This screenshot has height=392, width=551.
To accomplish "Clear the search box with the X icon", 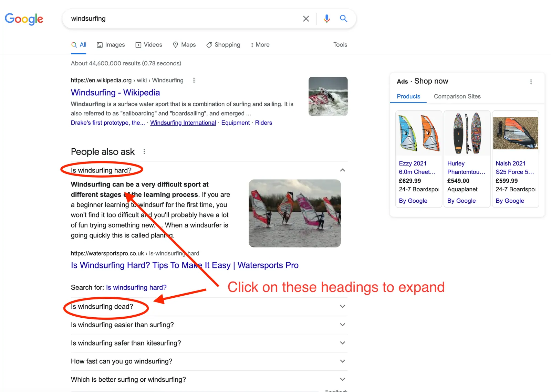I will (306, 19).
